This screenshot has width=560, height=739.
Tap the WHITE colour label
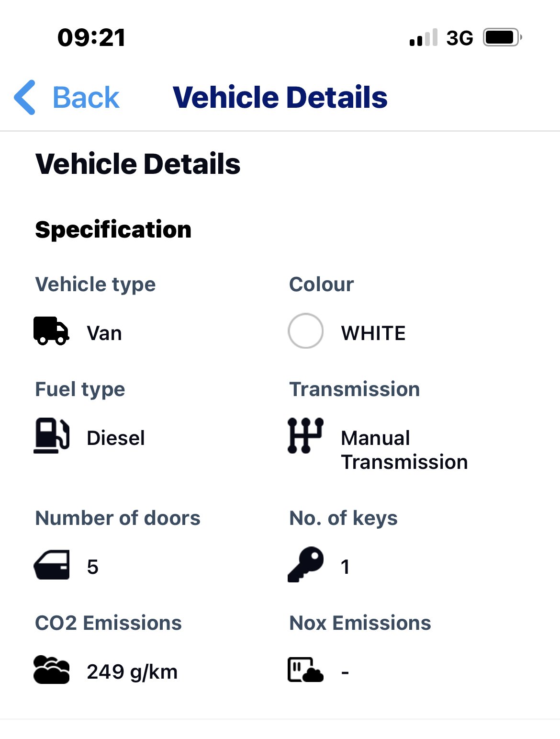click(373, 333)
